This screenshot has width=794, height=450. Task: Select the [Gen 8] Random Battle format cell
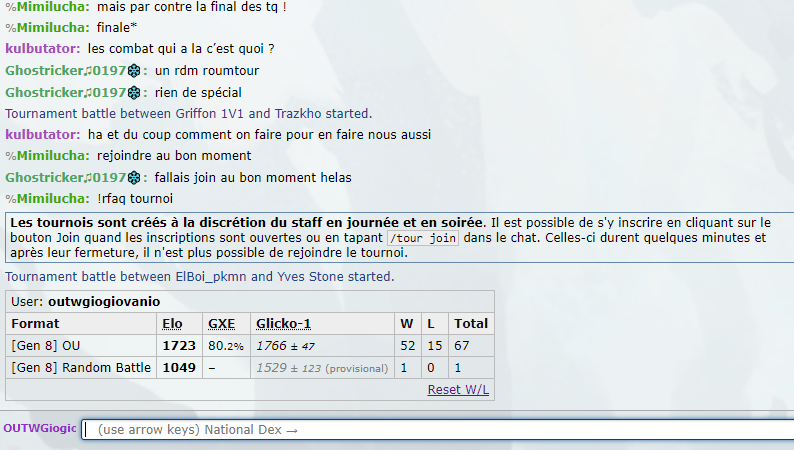81,367
